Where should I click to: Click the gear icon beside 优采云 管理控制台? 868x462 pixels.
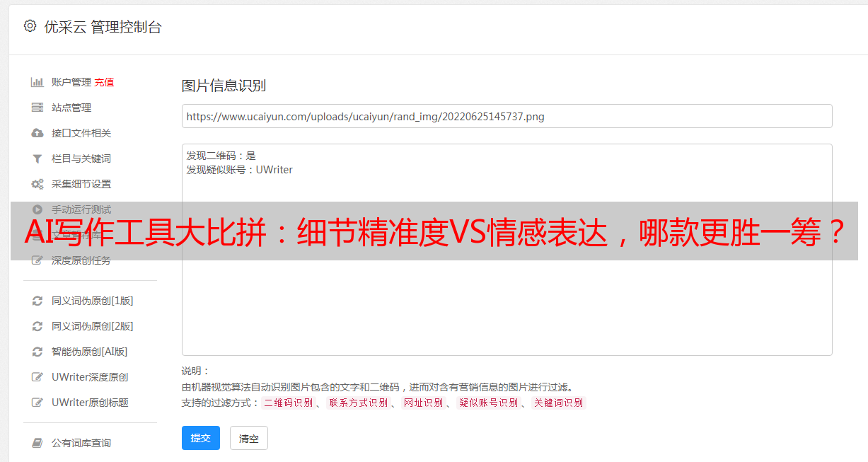pyautogui.click(x=30, y=26)
